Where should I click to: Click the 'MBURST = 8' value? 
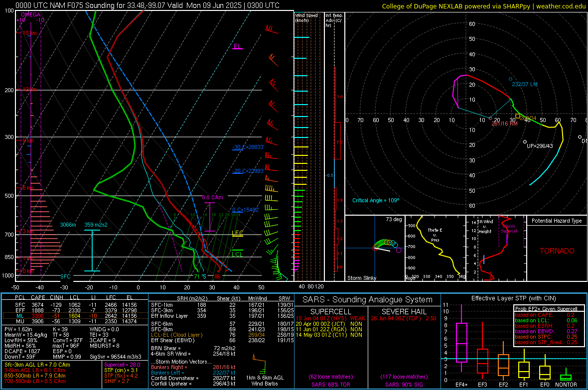(x=104, y=345)
